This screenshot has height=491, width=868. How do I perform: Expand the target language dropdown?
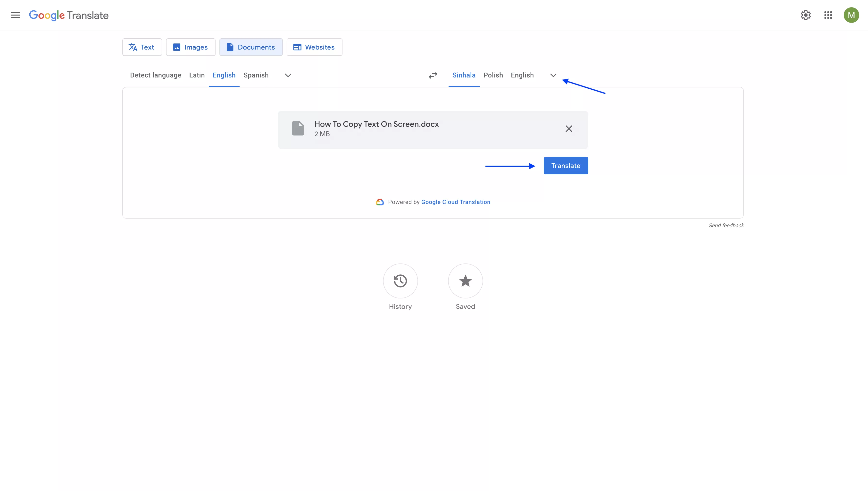tap(553, 75)
